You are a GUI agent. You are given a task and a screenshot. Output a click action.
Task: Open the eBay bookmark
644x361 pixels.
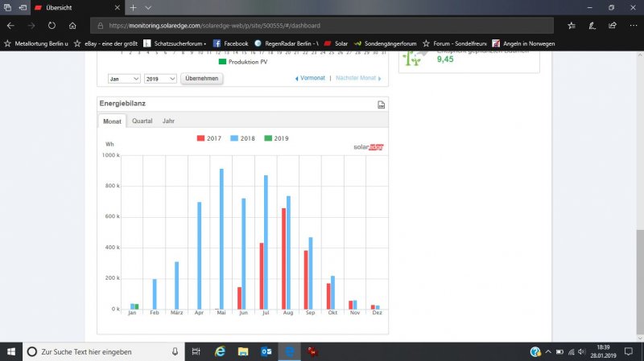[x=105, y=43]
